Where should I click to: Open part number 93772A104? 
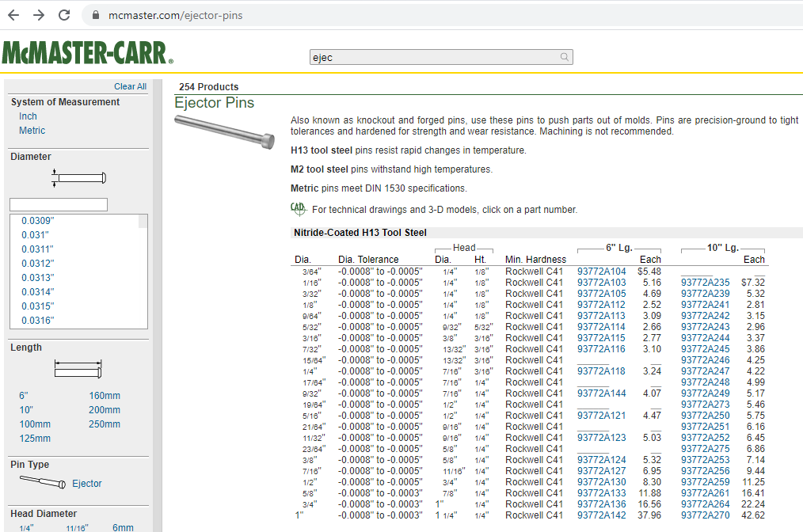click(602, 272)
